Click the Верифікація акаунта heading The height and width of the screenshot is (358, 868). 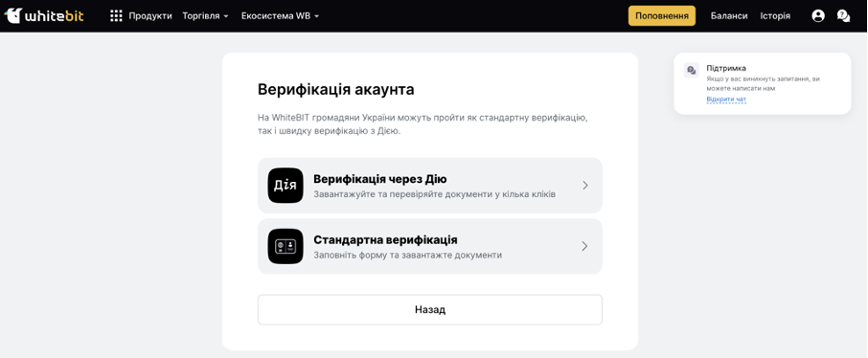pyautogui.click(x=336, y=90)
